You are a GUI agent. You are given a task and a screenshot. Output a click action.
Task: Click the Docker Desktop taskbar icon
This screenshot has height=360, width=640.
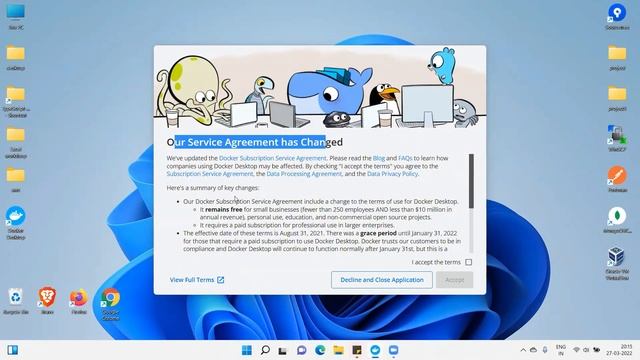375,350
